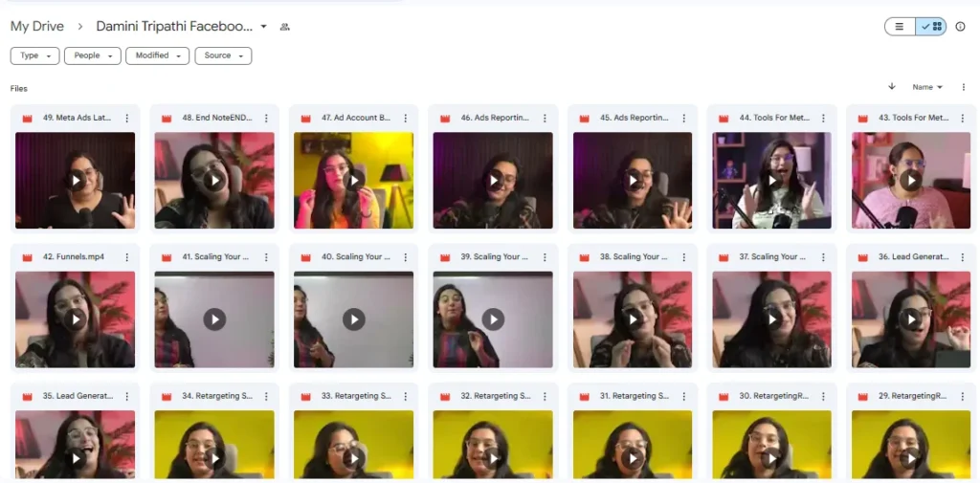
Task: Play the 41. Scaling Your video thumbnail
Action: point(214,319)
